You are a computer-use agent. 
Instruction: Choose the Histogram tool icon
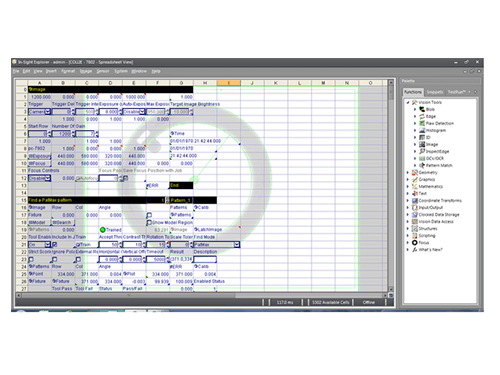[422, 130]
